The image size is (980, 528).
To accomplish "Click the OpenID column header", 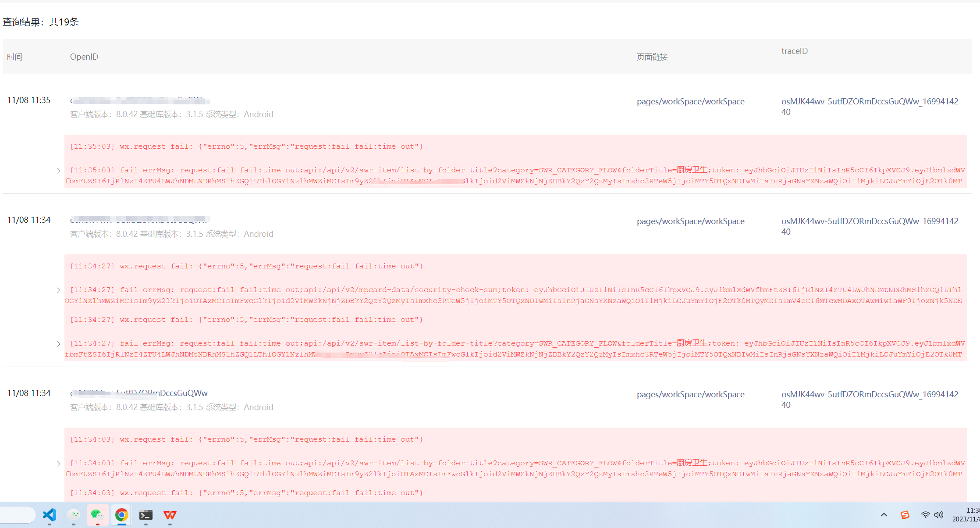I will [x=84, y=57].
